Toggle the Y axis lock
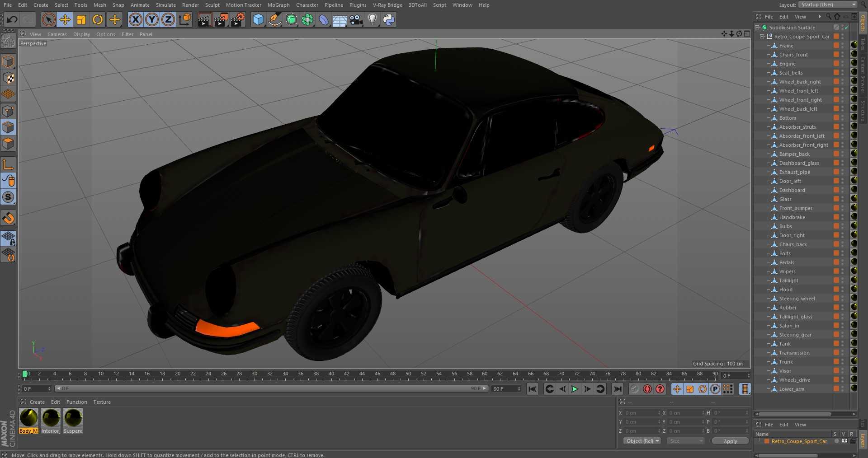 click(152, 19)
